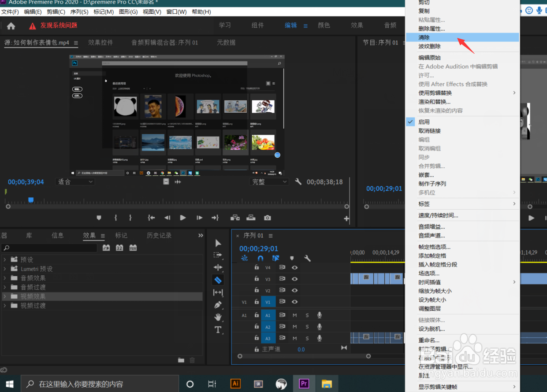547x392 pixels.
Task: Filter effects by accelerated effects icon
Action: (x=106, y=248)
